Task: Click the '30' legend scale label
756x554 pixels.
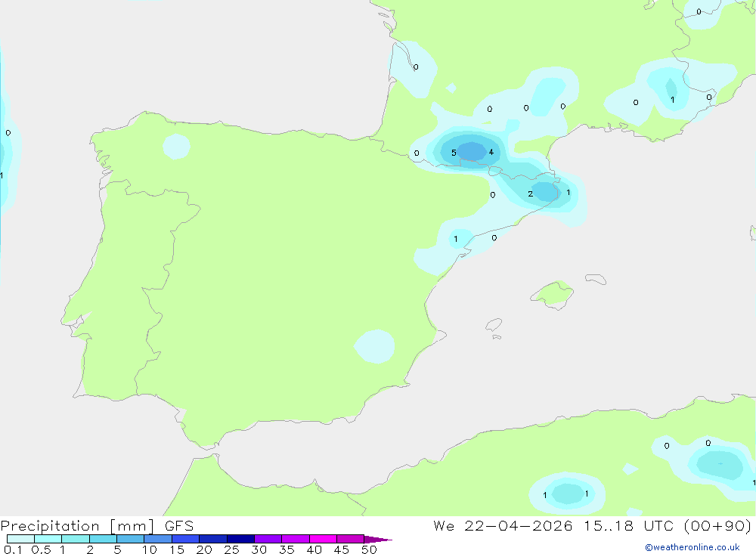Action: click(259, 549)
